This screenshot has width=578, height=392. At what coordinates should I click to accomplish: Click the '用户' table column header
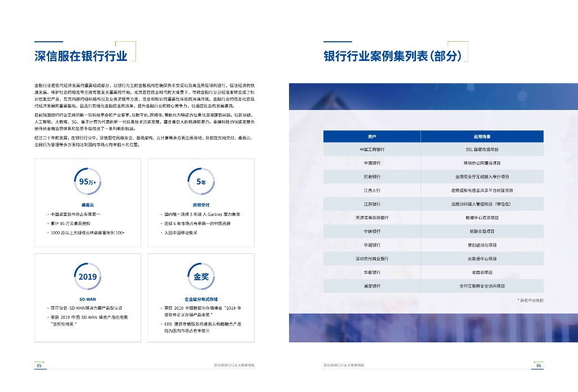[x=372, y=136]
